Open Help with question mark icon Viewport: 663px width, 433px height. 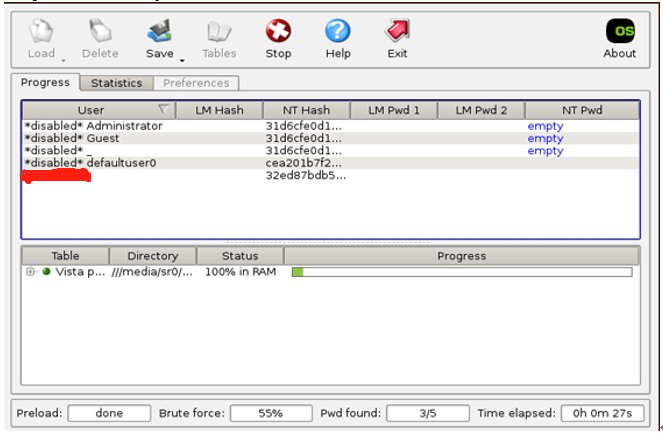click(338, 32)
